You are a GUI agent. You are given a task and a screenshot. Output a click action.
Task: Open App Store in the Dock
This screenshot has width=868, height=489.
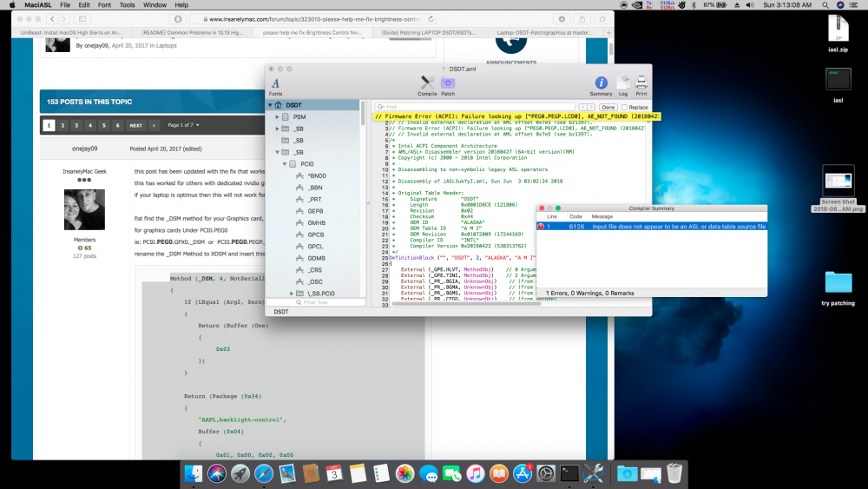tap(522, 473)
